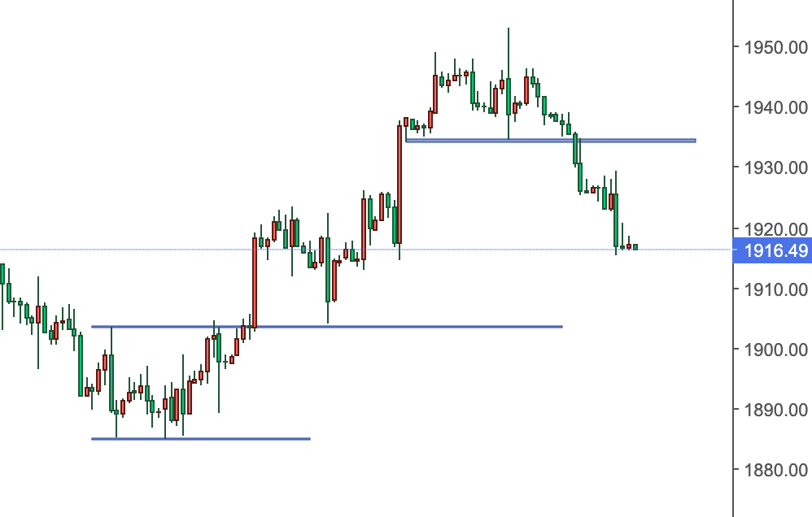Click the tall red candle rising from the 1903 line
This screenshot has height=517, width=812.
[x=255, y=280]
